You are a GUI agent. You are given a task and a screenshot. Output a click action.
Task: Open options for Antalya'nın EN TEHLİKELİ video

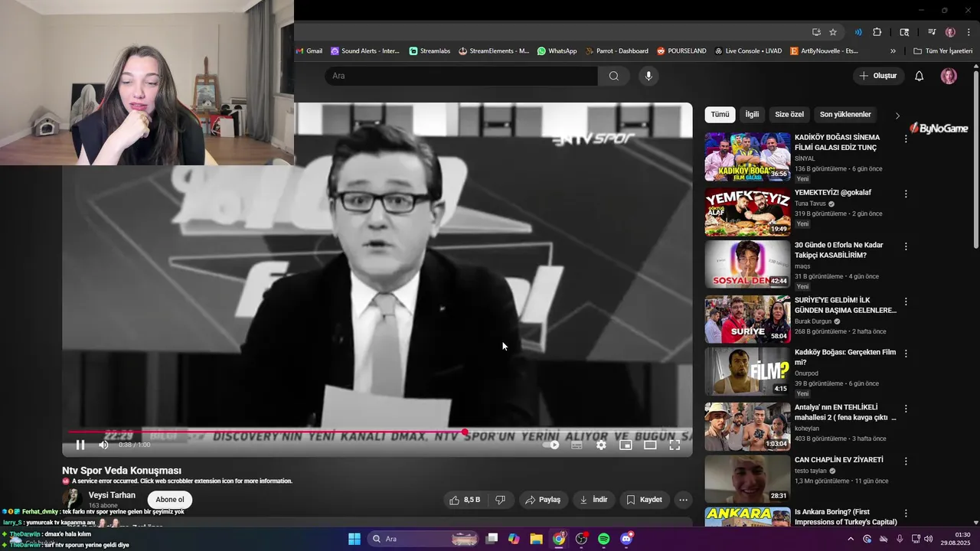tap(906, 409)
